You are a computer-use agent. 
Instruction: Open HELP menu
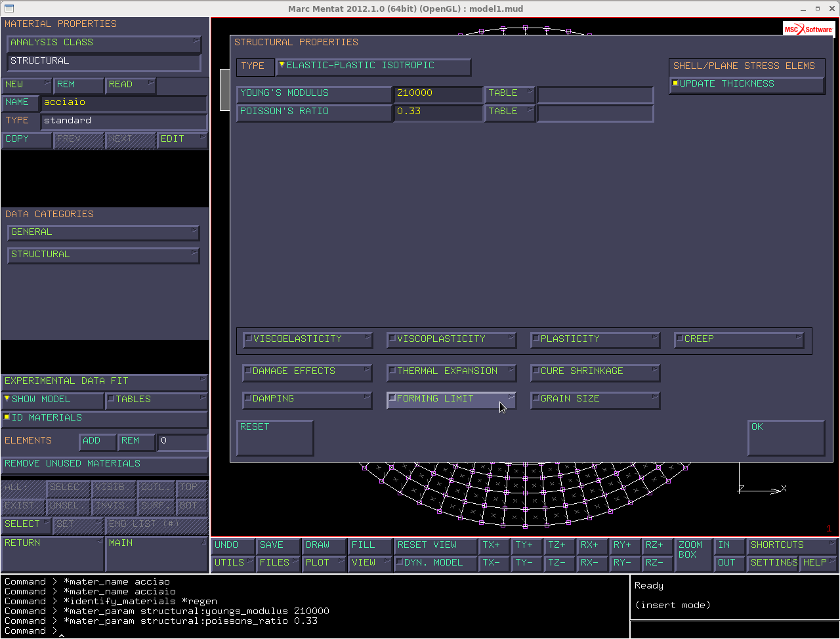coord(819,564)
